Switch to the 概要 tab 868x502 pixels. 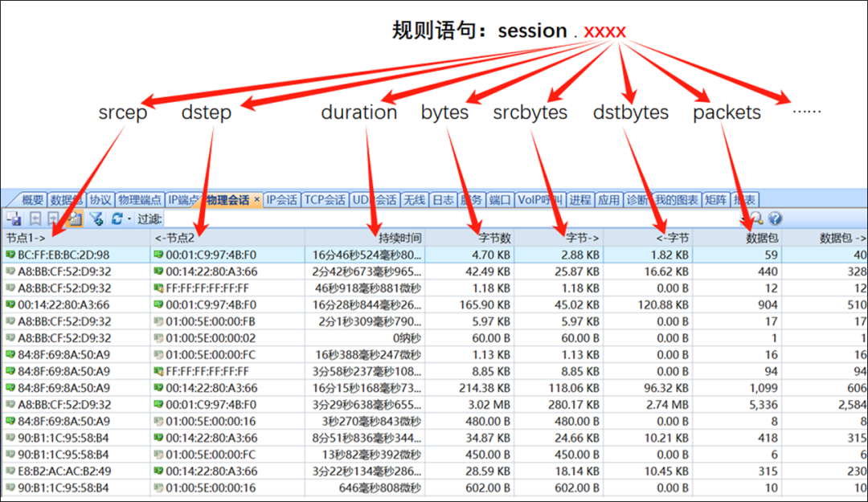click(33, 200)
